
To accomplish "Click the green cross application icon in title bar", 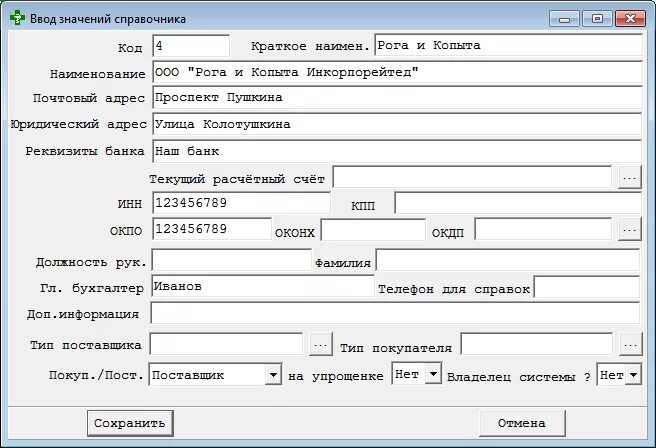I will coord(17,18).
